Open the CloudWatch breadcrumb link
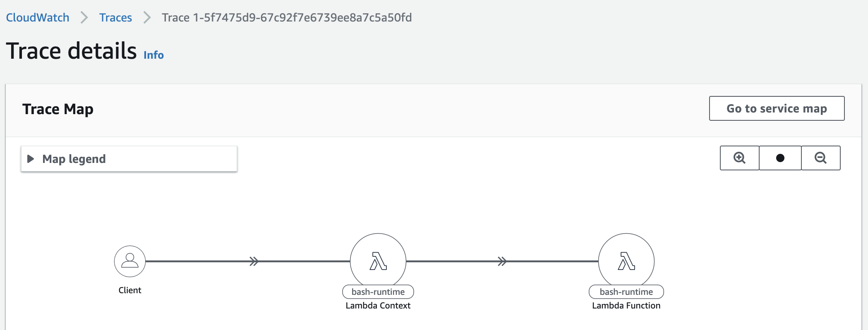Screen dimensions: 868x330 [x=38, y=17]
